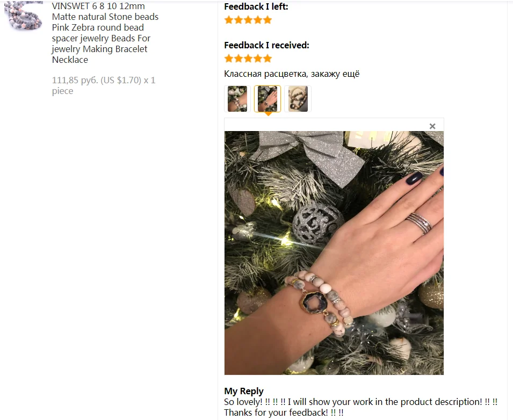The height and width of the screenshot is (420, 513).
Task: Click third star under Feedback I left
Action: click(x=248, y=20)
